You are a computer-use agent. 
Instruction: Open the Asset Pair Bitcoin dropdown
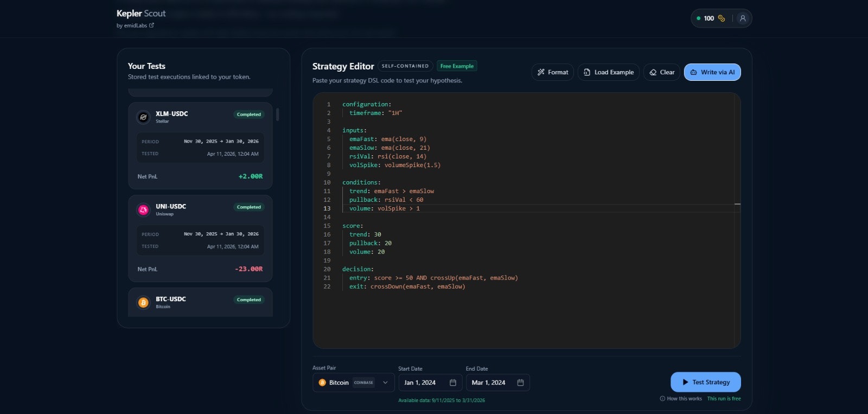coord(353,383)
